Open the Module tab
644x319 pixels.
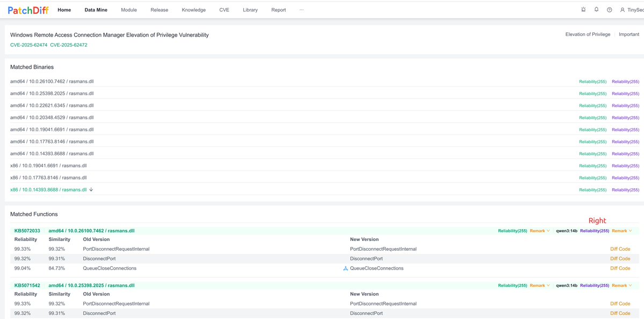coord(129,10)
